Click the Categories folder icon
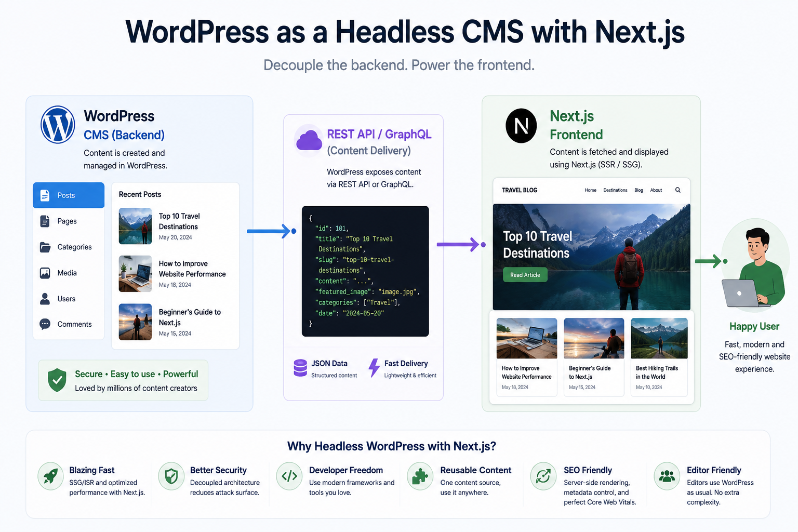The image size is (798, 532). 45,247
